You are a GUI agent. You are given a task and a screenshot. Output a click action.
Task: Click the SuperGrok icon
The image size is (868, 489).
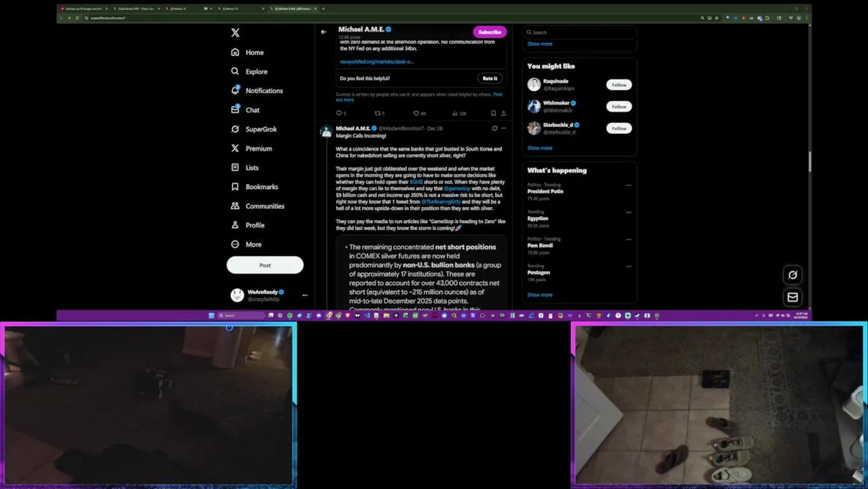click(235, 129)
